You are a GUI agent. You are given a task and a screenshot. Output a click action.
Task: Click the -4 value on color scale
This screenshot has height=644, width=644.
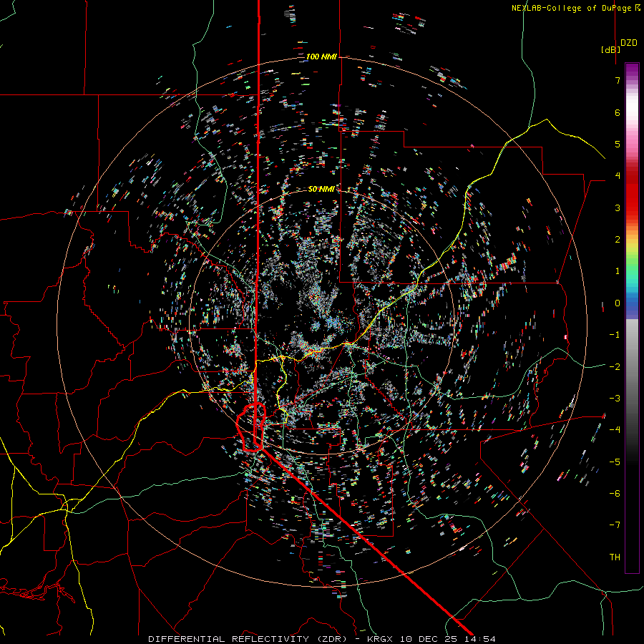pos(615,429)
